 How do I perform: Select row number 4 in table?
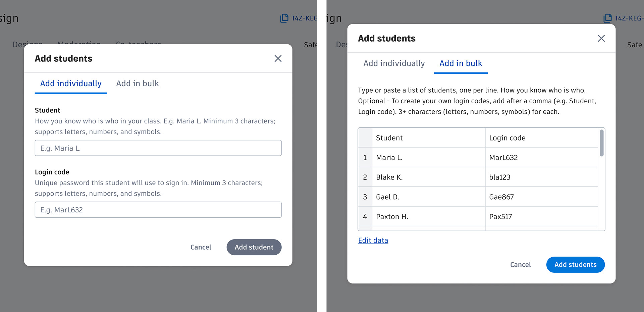tap(365, 217)
